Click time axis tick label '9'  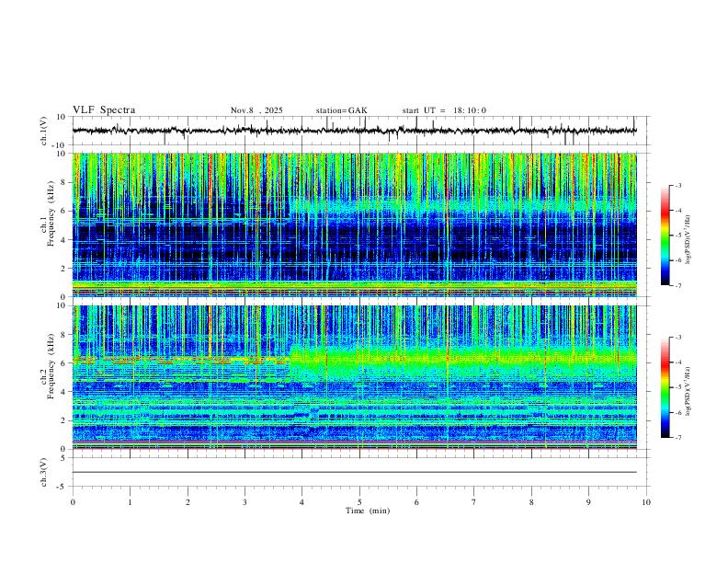tap(588, 502)
